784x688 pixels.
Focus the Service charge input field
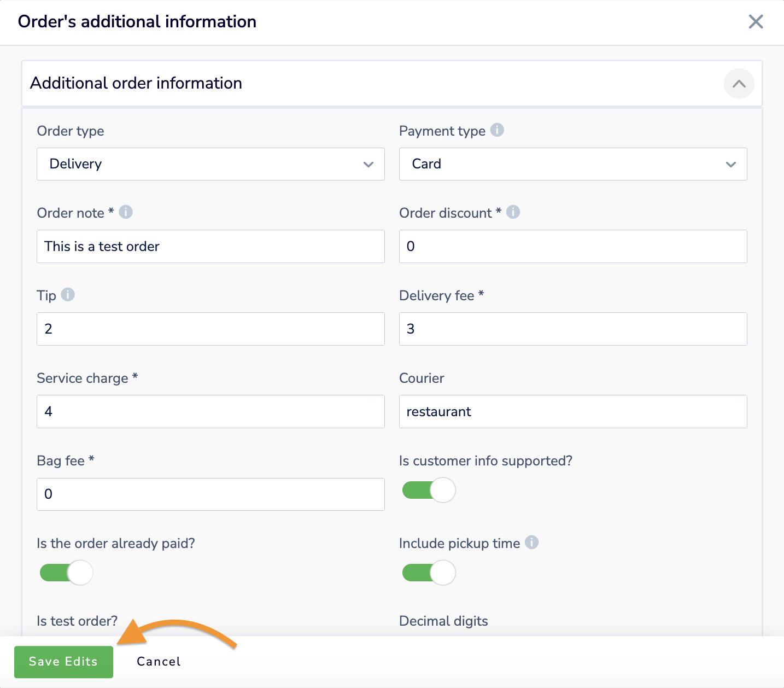(x=210, y=412)
